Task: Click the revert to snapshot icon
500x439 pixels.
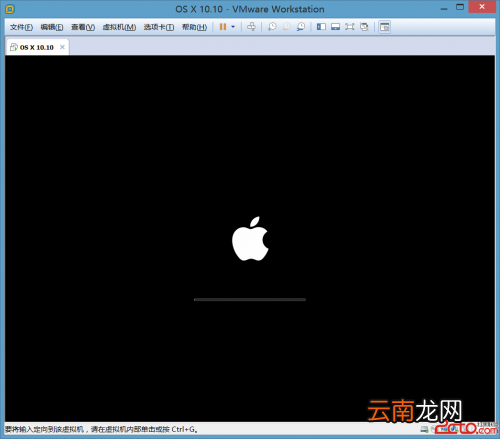Action: coord(286,27)
